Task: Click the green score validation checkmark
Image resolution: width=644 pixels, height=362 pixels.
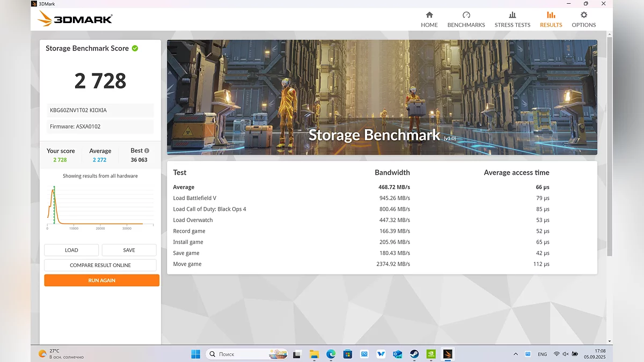Action: [135, 48]
